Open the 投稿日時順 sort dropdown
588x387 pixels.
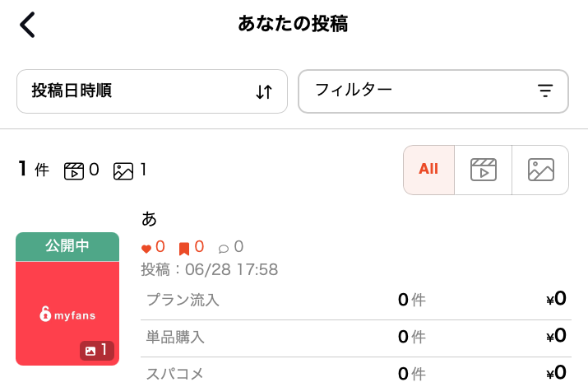pyautogui.click(x=152, y=91)
